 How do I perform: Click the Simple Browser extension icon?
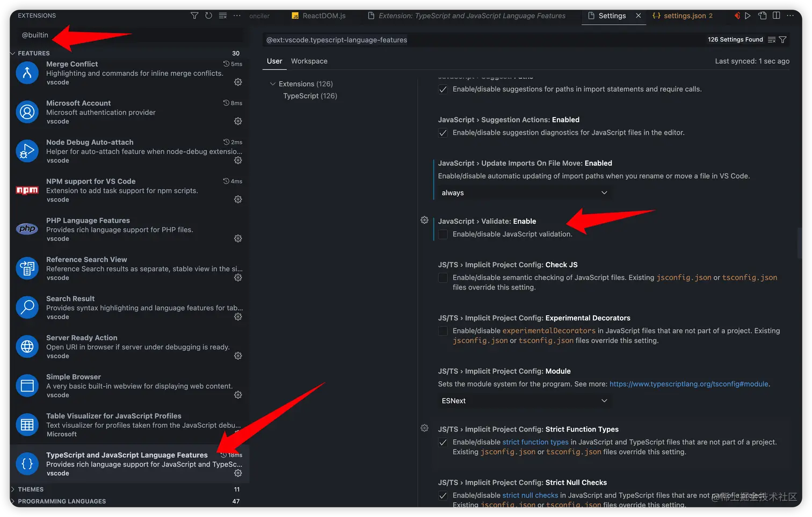[27, 385]
